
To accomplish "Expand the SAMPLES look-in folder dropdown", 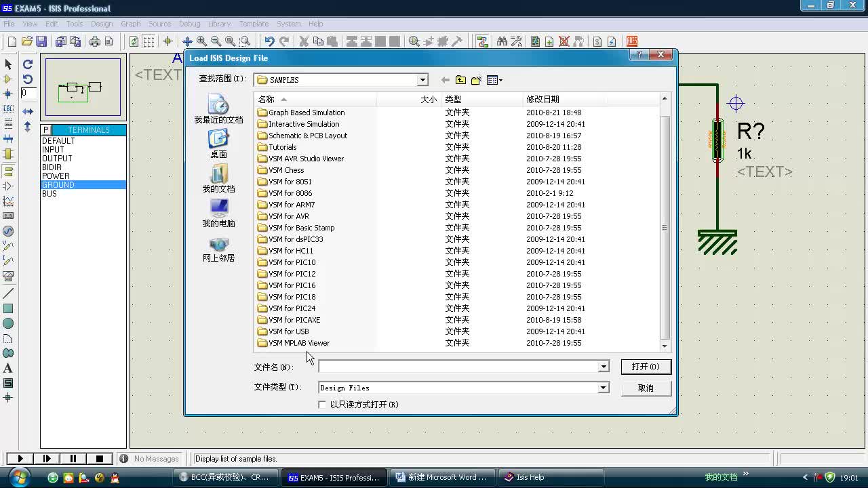I will pos(422,80).
